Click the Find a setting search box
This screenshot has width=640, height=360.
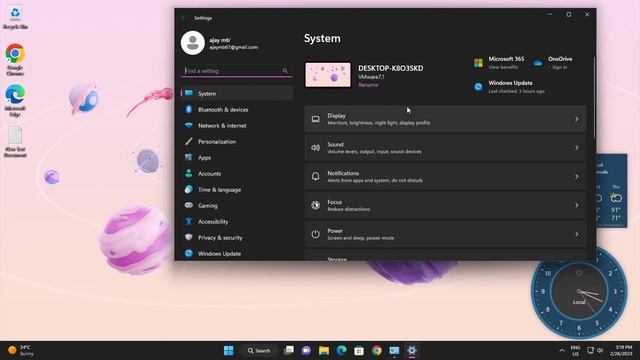237,71
